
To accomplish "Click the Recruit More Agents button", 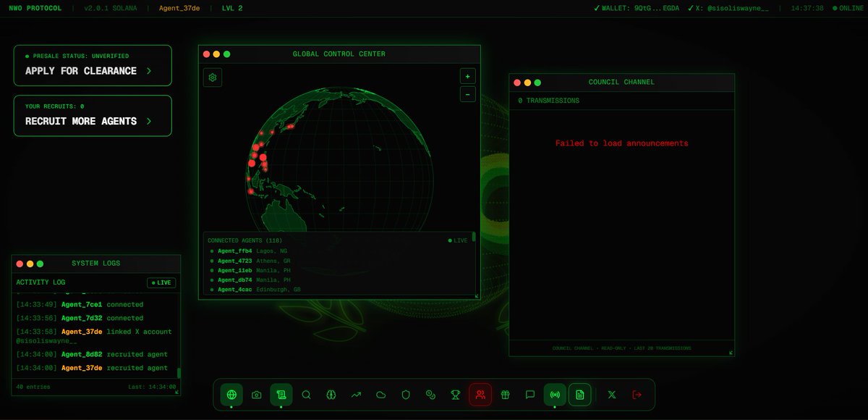I will coord(93,116).
